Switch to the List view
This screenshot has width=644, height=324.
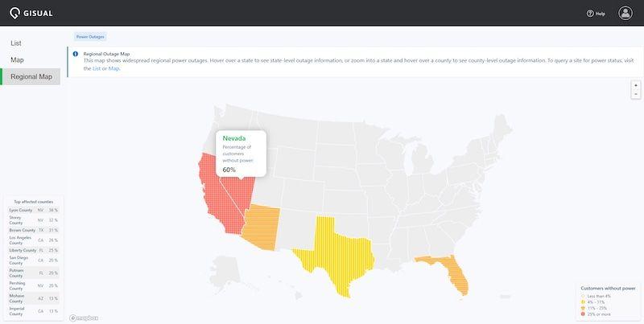click(x=16, y=43)
